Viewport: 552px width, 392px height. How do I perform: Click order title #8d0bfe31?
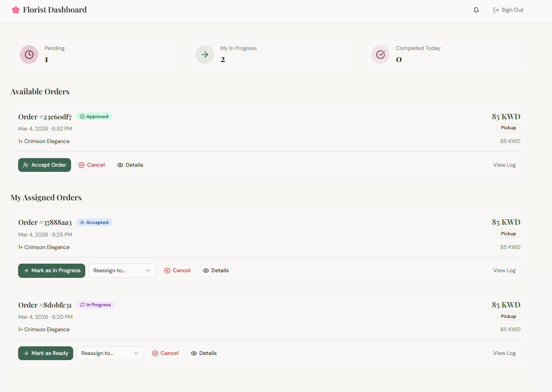[45, 305]
